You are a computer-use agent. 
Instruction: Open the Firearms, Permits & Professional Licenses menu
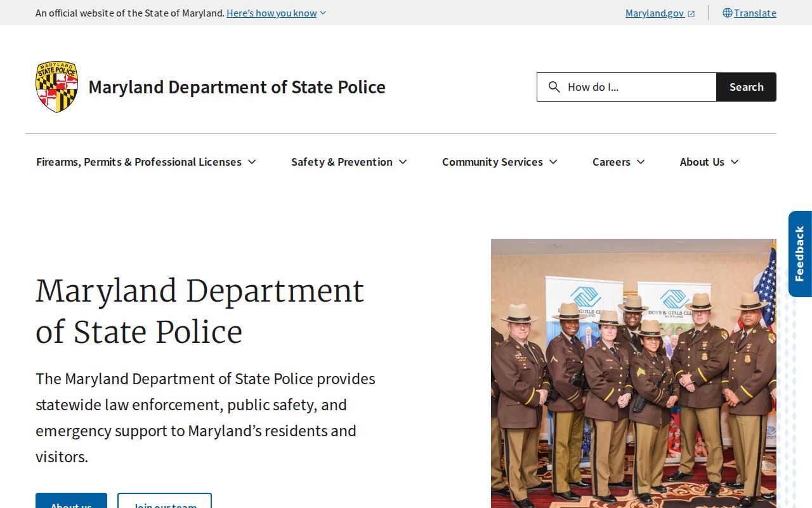(146, 162)
